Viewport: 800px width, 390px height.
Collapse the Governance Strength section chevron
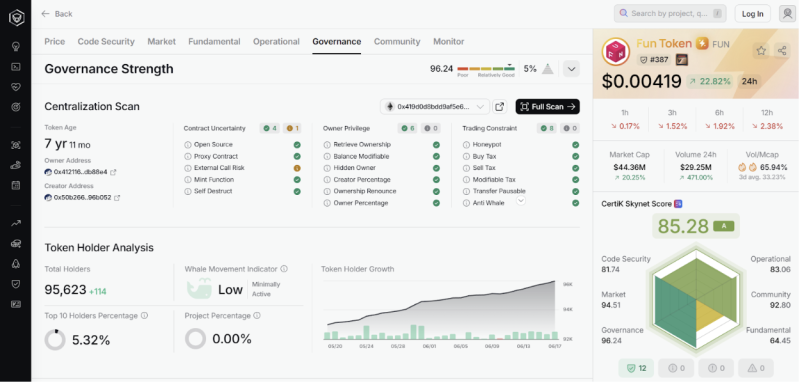point(571,68)
